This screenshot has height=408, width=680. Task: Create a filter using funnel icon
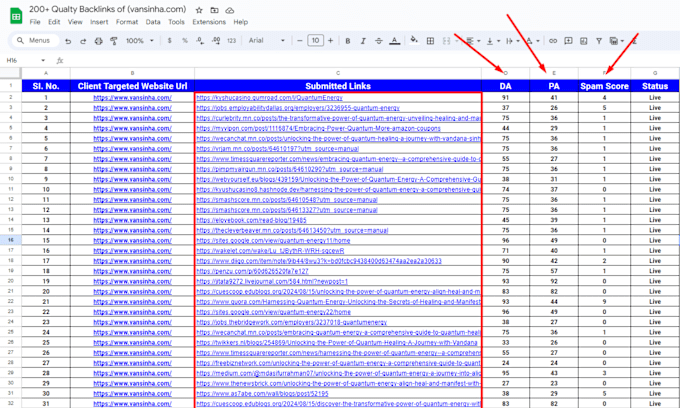599,41
